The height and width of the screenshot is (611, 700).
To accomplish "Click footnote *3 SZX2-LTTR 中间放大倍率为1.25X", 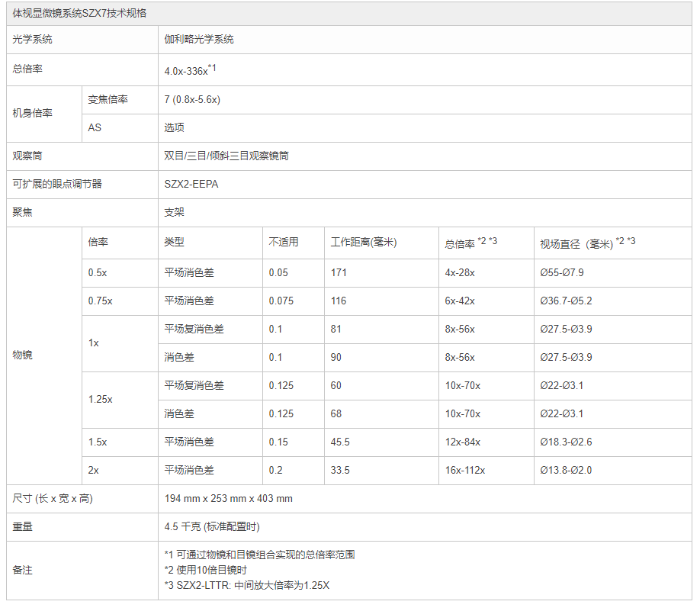I will coord(247,585).
